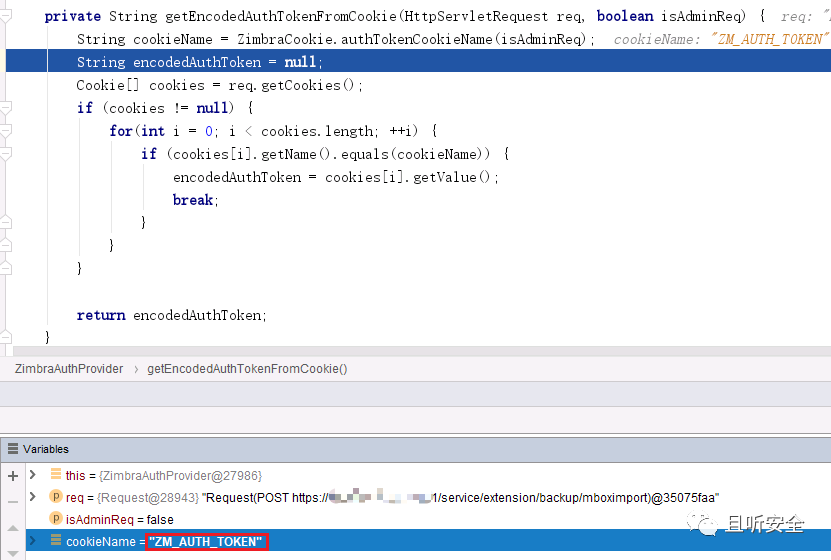Click the highlighted 'String encodedAuthToken = null' line
831x560 pixels.
[418, 62]
